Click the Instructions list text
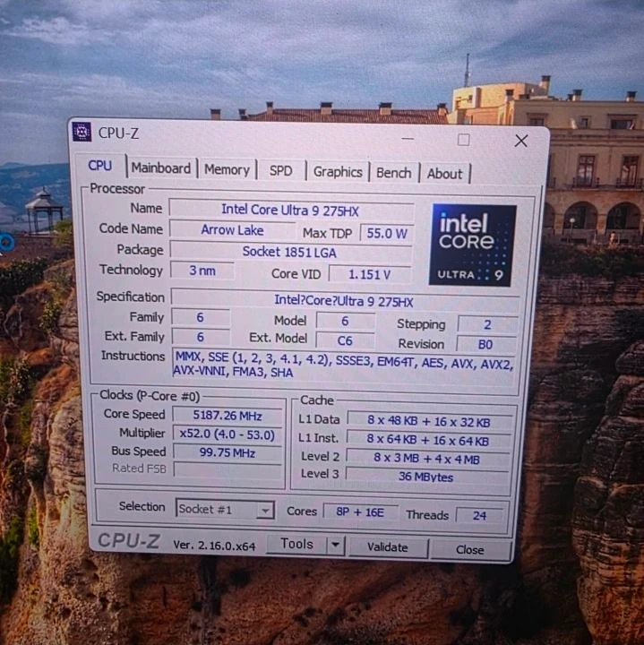Viewport: 644px width, 645px height. coord(343,364)
